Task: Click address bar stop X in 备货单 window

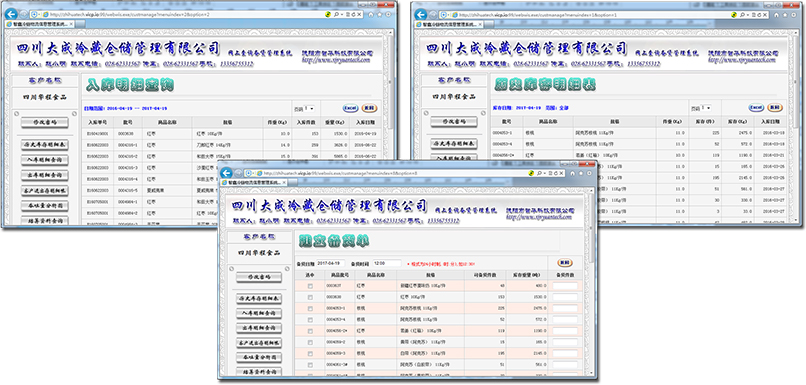Action: 562,173
